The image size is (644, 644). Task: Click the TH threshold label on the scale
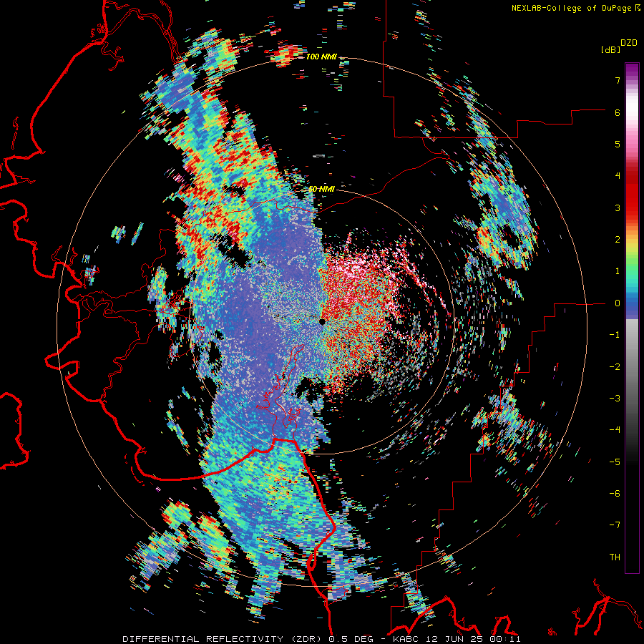[x=615, y=557]
